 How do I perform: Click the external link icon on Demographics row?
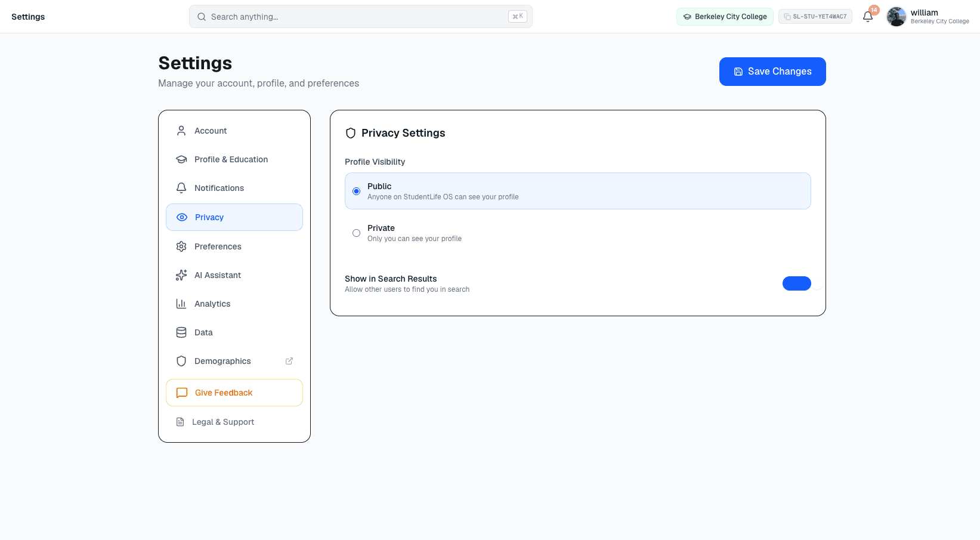pyautogui.click(x=289, y=361)
